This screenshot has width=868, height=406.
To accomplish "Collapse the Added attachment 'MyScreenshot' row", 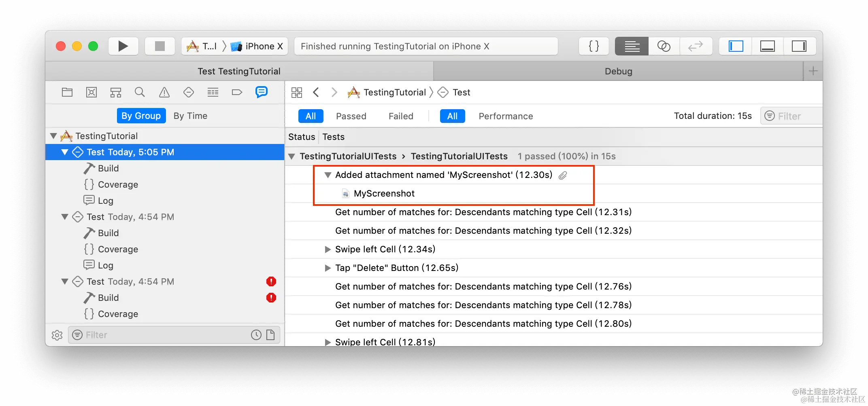I will [328, 175].
